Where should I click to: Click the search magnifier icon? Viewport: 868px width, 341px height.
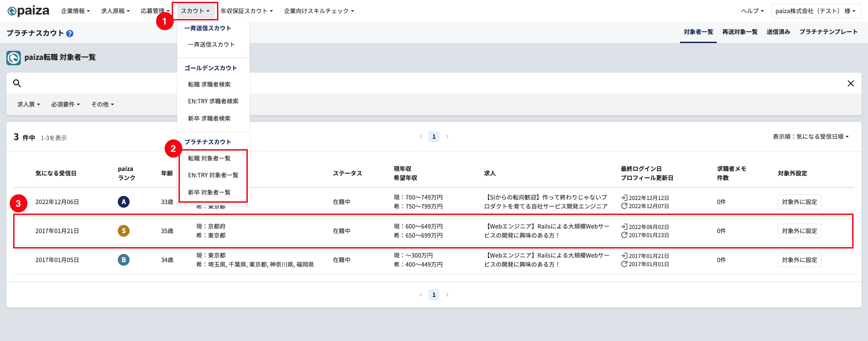click(17, 83)
